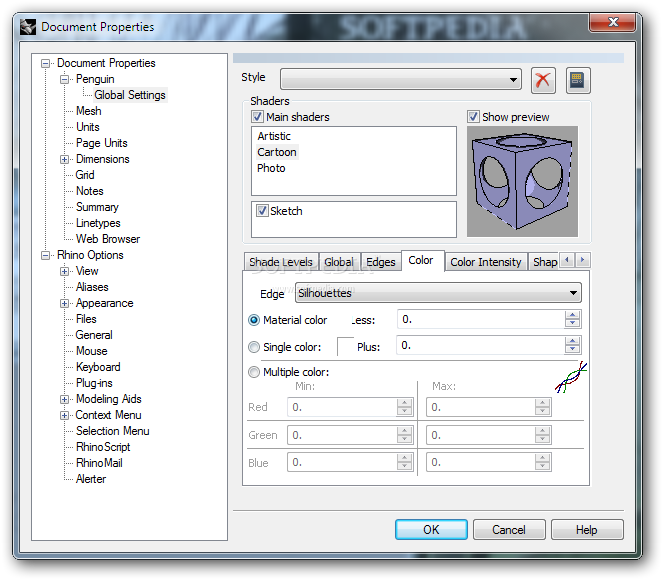Select Units in the tree
Viewport: 663px width, 580px height.
[x=88, y=127]
